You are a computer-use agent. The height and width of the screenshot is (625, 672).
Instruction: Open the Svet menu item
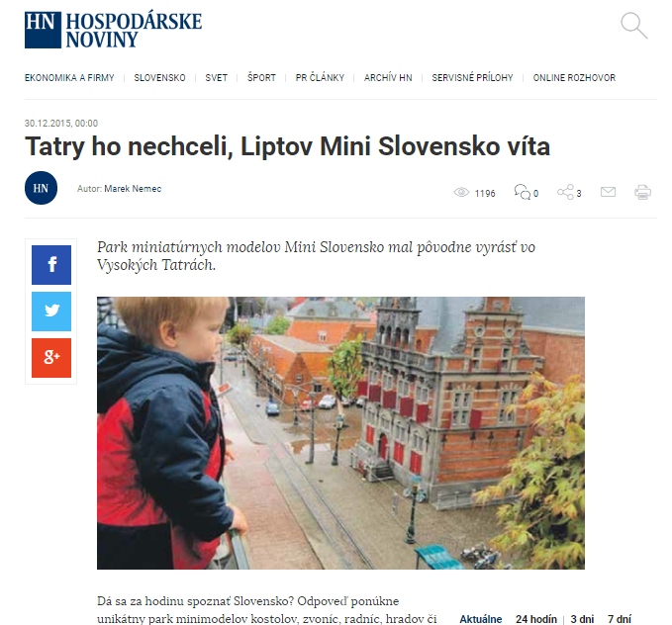[216, 77]
